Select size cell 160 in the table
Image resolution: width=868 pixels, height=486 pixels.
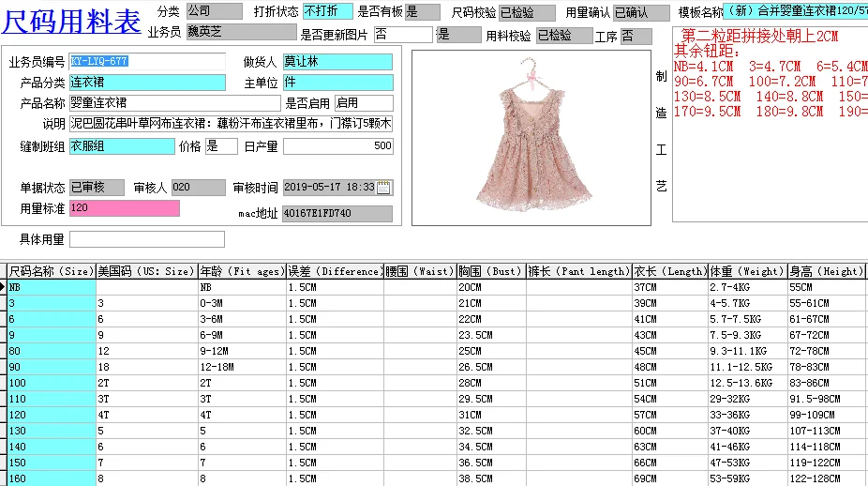[52, 478]
